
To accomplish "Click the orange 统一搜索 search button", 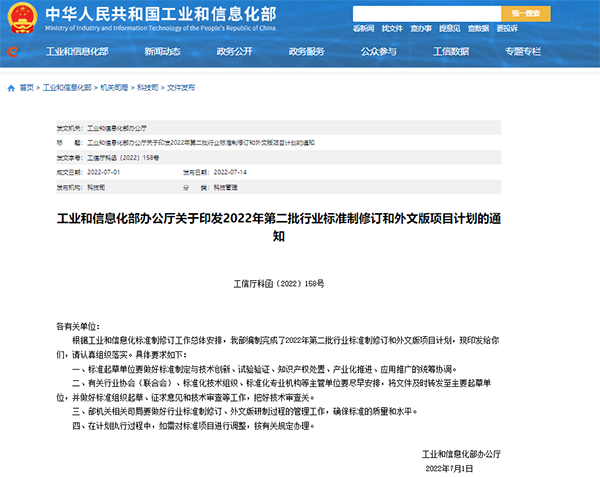I will [526, 14].
